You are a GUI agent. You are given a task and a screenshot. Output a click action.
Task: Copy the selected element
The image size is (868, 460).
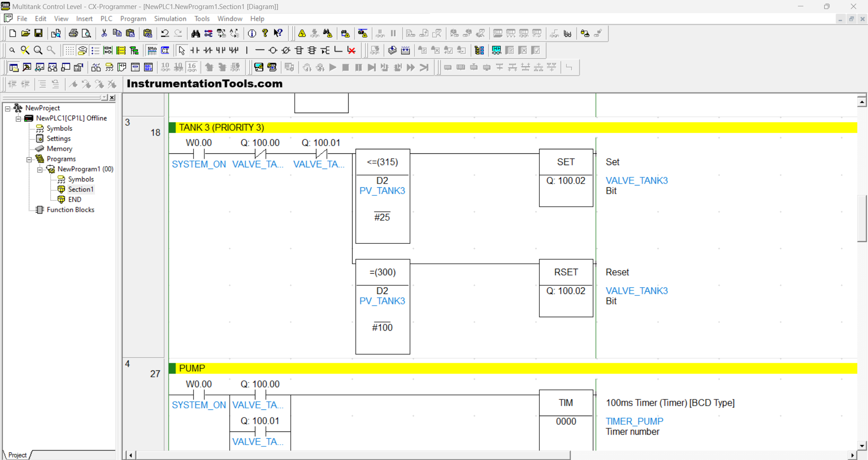(x=117, y=33)
